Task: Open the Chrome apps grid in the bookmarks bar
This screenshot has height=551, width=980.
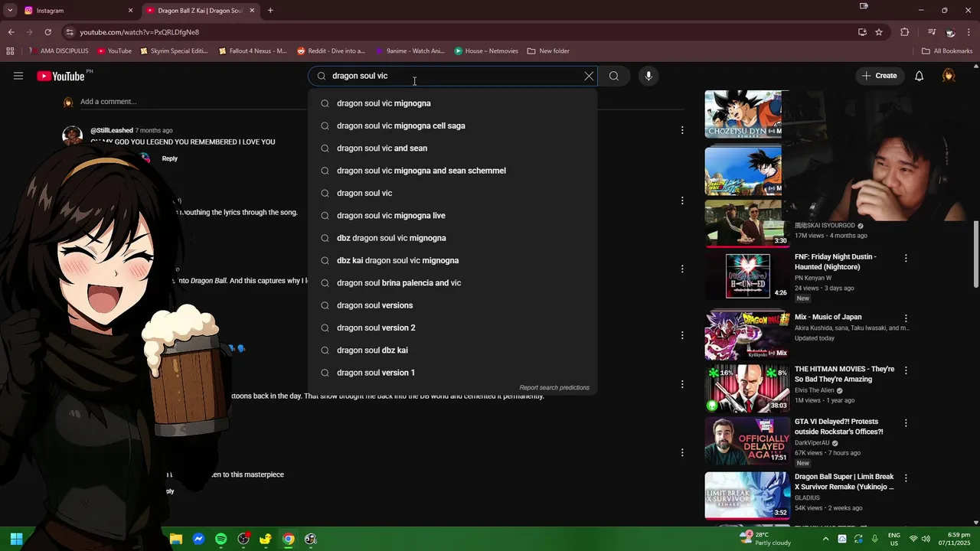Action: 10,51
